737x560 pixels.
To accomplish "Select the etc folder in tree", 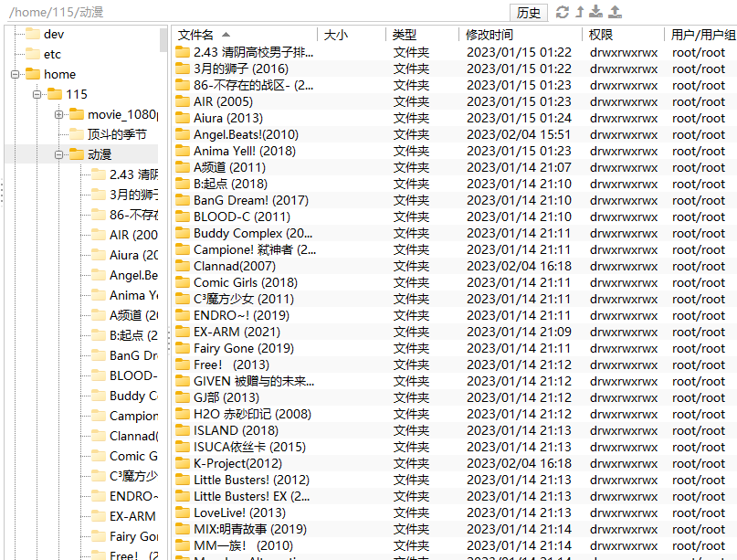I will (x=52, y=55).
